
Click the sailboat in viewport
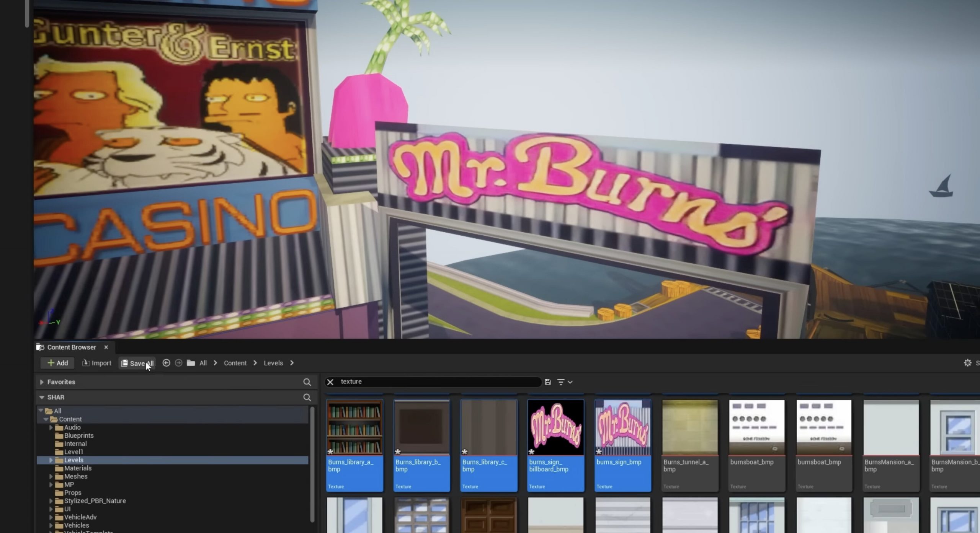tap(942, 186)
